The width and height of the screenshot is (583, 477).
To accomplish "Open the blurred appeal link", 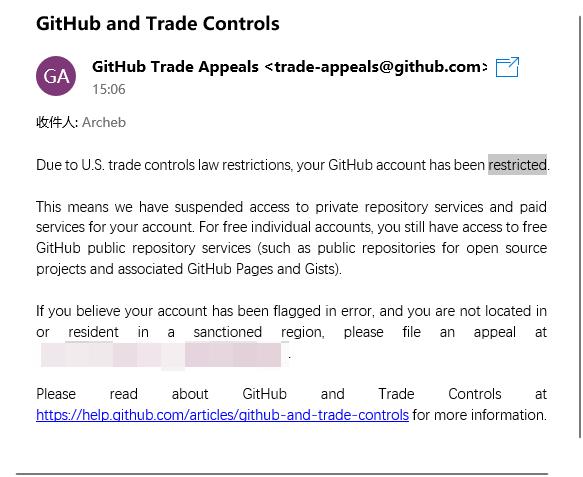I will (x=161, y=355).
